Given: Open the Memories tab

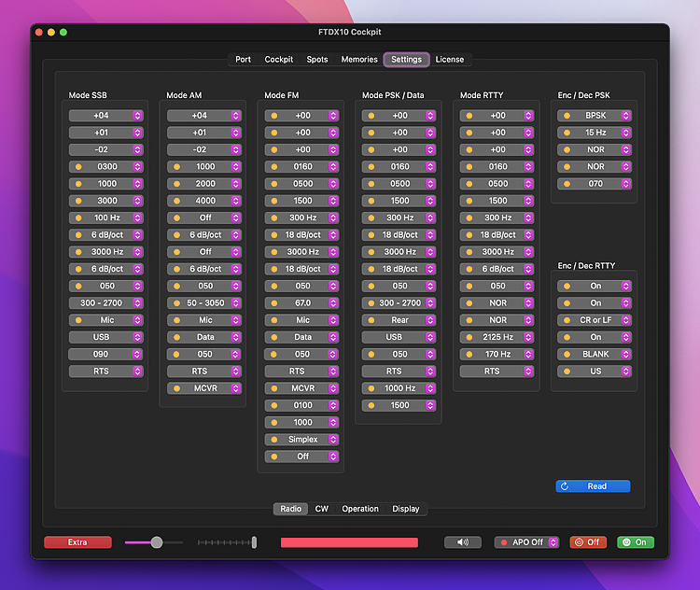Looking at the screenshot, I should click(359, 60).
